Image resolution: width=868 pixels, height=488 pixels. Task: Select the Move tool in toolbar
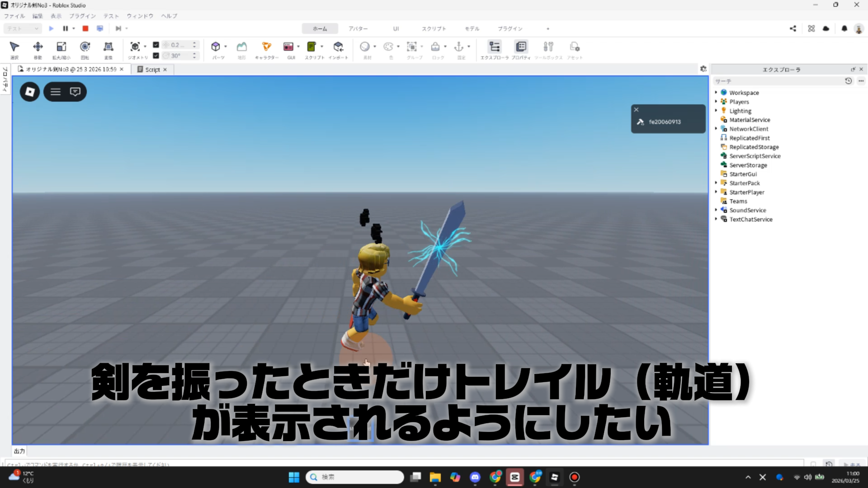[x=38, y=47]
